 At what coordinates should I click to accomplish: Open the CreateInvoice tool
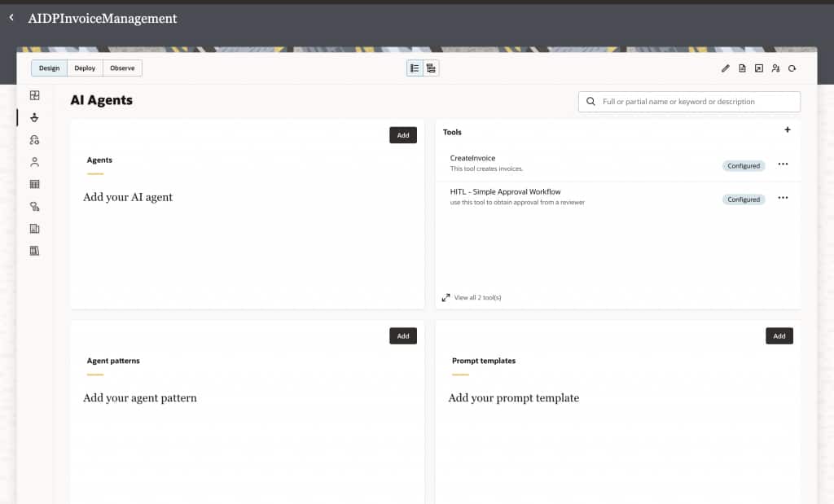[x=472, y=158]
